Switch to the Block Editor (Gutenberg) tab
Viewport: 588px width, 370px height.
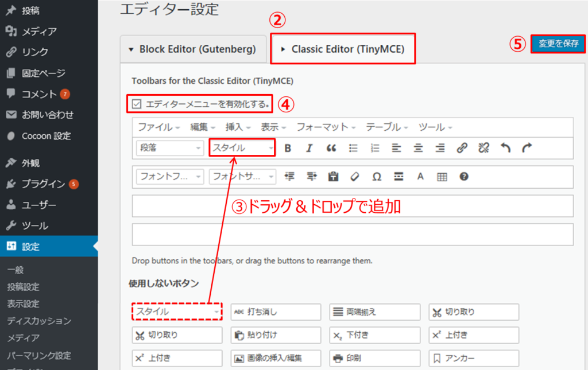pyautogui.click(x=192, y=49)
